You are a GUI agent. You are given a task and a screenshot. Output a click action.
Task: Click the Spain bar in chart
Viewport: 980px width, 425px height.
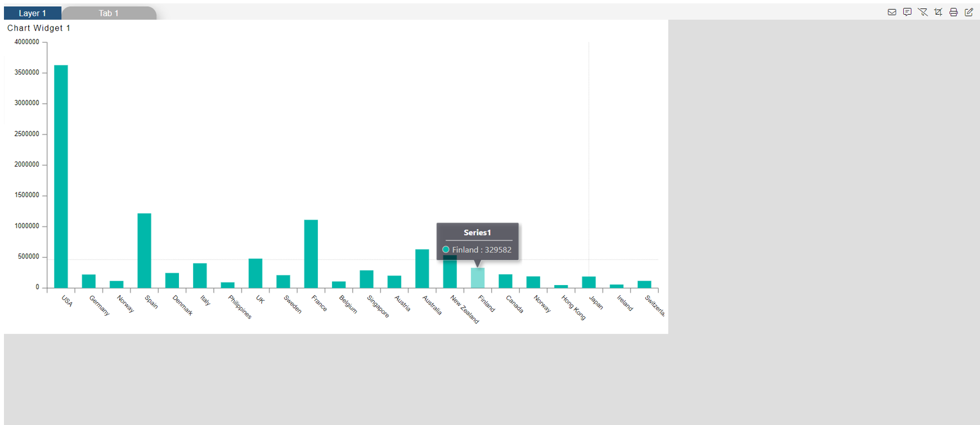pos(145,251)
